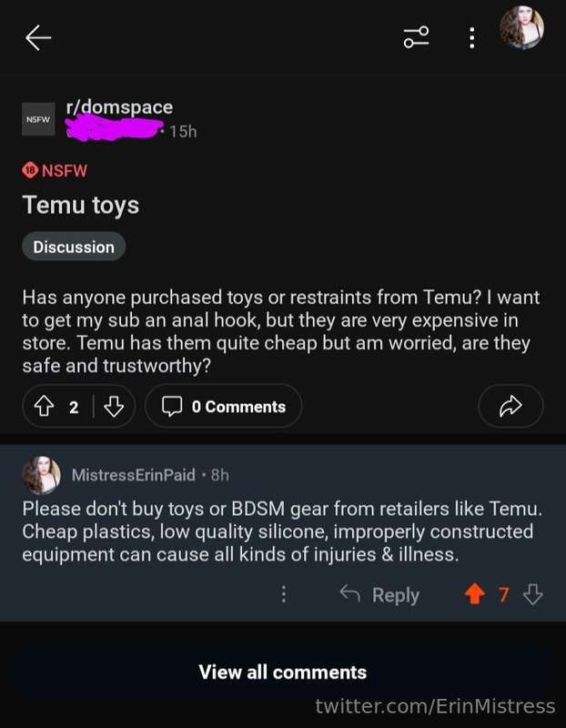
Task: Tap the Temu toys post title
Action: coord(81,206)
